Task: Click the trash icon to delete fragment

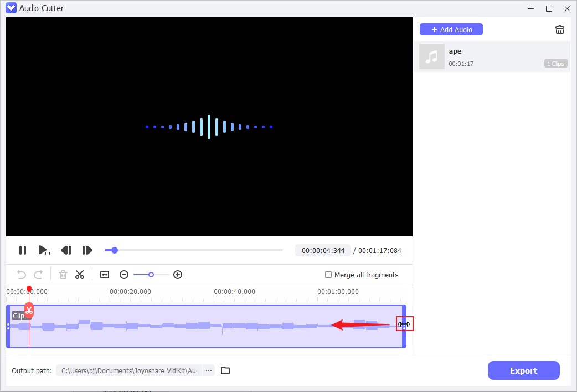Action: point(63,275)
